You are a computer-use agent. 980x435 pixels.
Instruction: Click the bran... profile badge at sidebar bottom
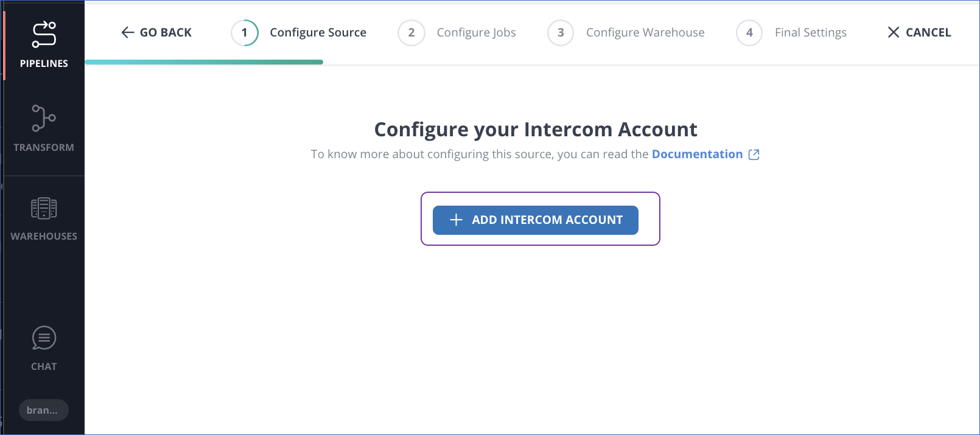pos(43,410)
